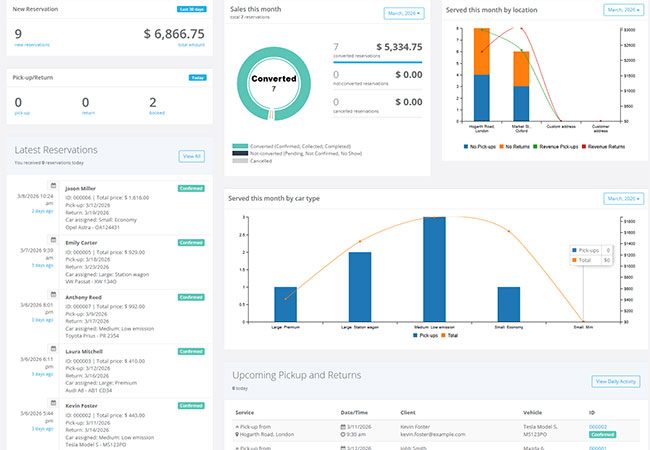Click Large Station wagon bar in chart

[x=360, y=287]
